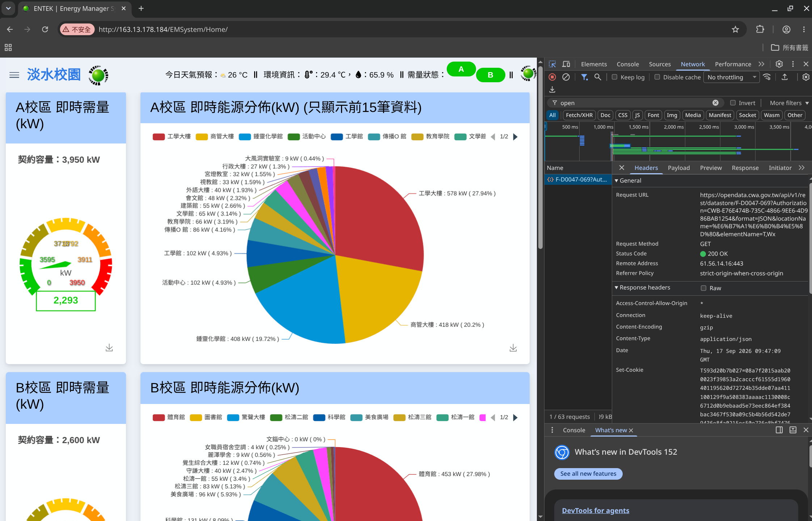Open the Payload tab of the request
Screen dimensions: 812x521
678,168
